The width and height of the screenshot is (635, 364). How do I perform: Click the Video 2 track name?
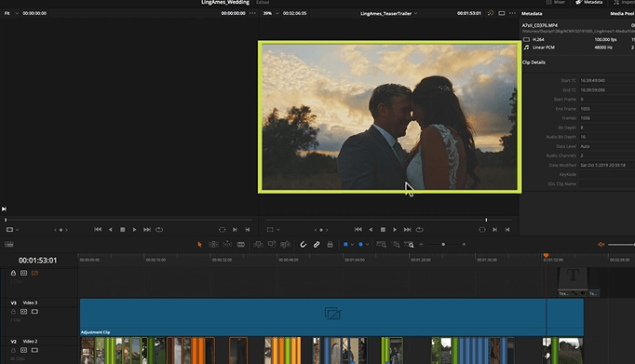pos(30,342)
